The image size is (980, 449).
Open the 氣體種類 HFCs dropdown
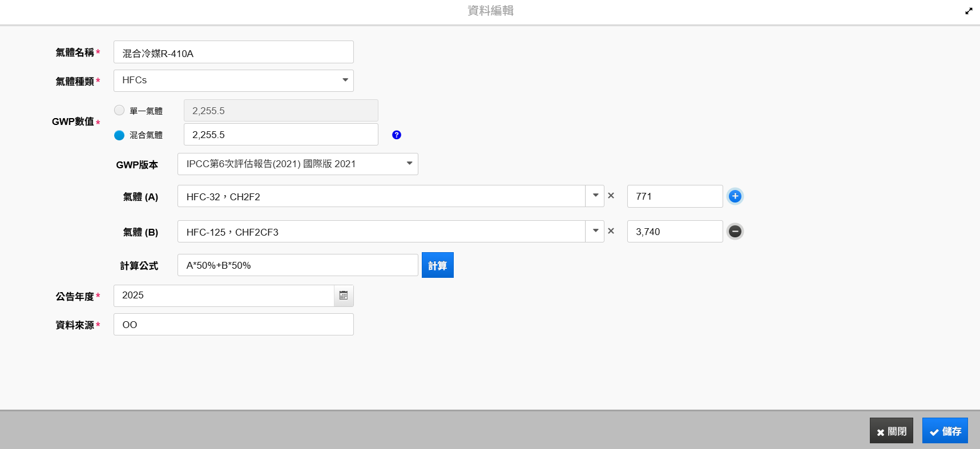(x=233, y=80)
